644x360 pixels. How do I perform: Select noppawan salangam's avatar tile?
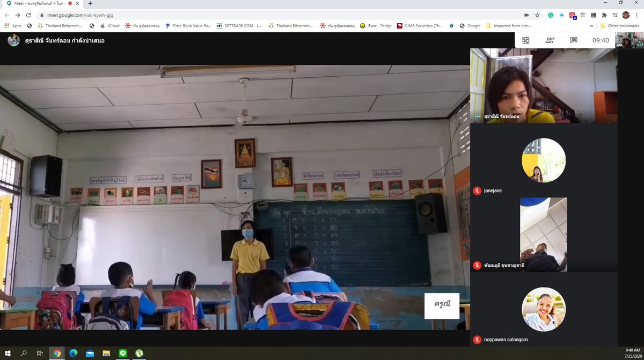544,310
